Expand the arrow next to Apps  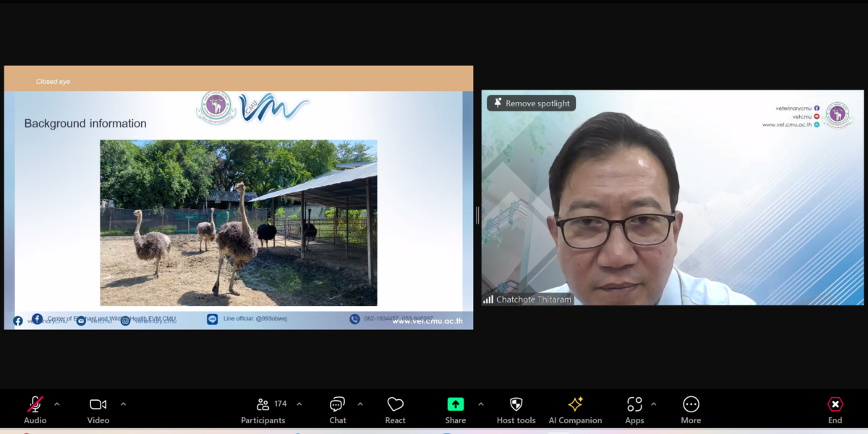pos(654,404)
